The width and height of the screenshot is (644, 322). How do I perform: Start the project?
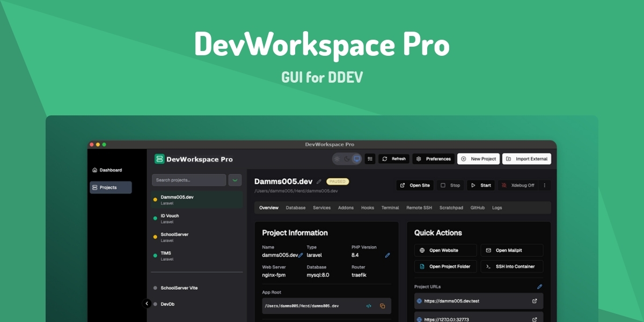click(x=481, y=185)
